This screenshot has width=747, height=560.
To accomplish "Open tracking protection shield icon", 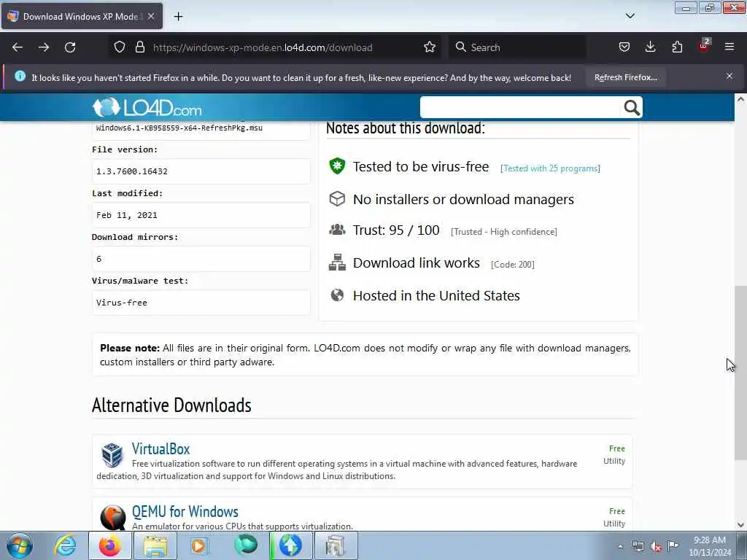I will pyautogui.click(x=120, y=47).
